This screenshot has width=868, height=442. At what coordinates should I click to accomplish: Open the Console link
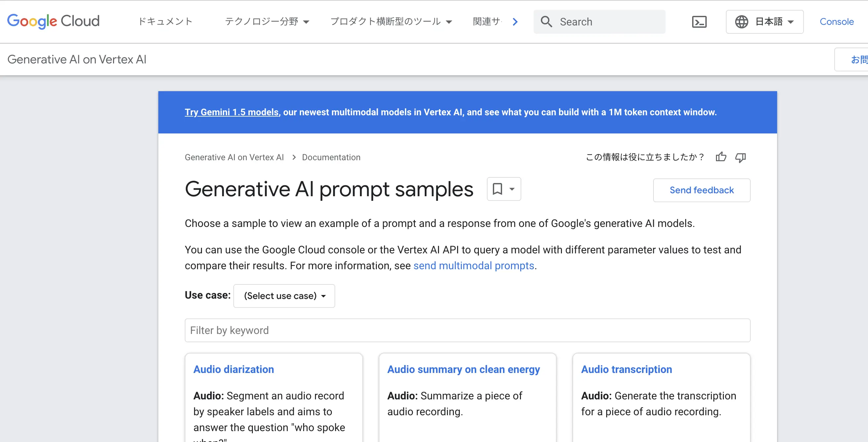(x=836, y=21)
